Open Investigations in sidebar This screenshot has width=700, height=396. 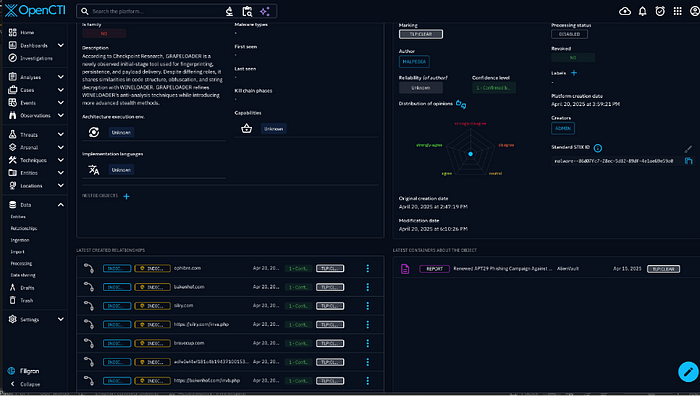35,58
